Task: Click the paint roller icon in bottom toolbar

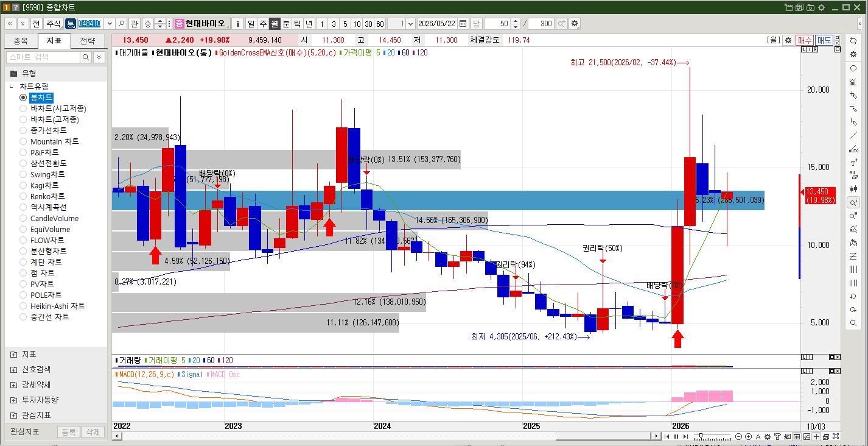Action: click(777, 436)
